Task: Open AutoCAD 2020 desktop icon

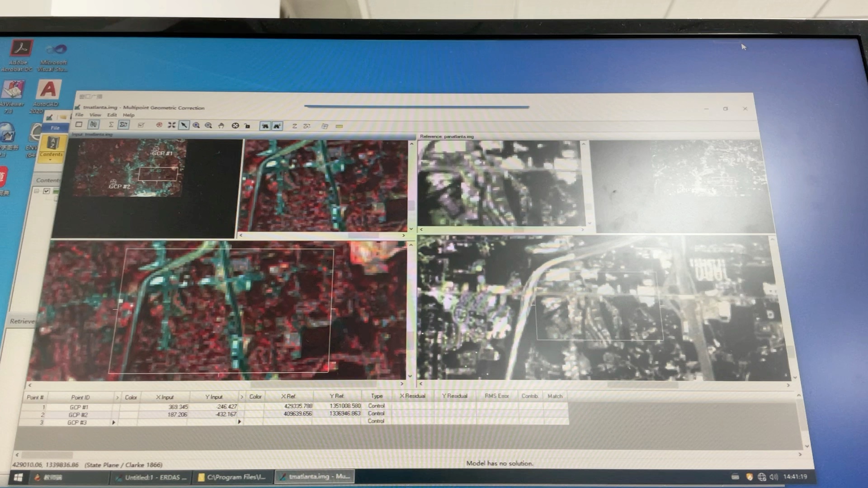Action: [x=47, y=96]
